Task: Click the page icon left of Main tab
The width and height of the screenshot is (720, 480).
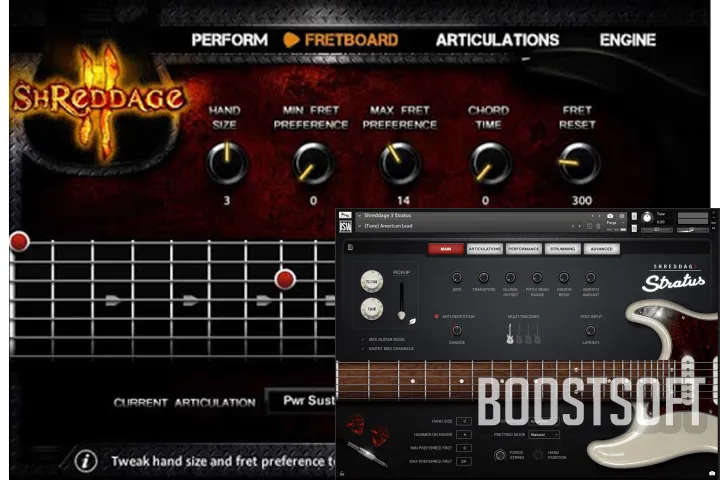Action: pyautogui.click(x=351, y=248)
